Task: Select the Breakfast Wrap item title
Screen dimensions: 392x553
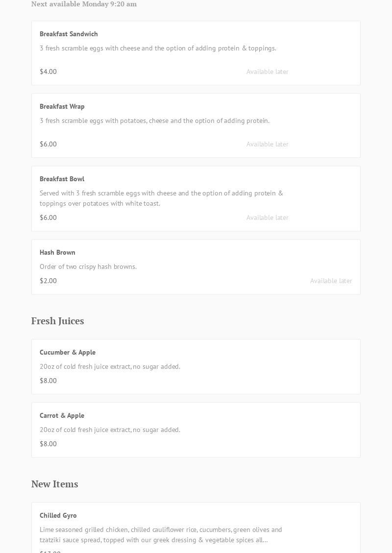Action: coord(62,106)
